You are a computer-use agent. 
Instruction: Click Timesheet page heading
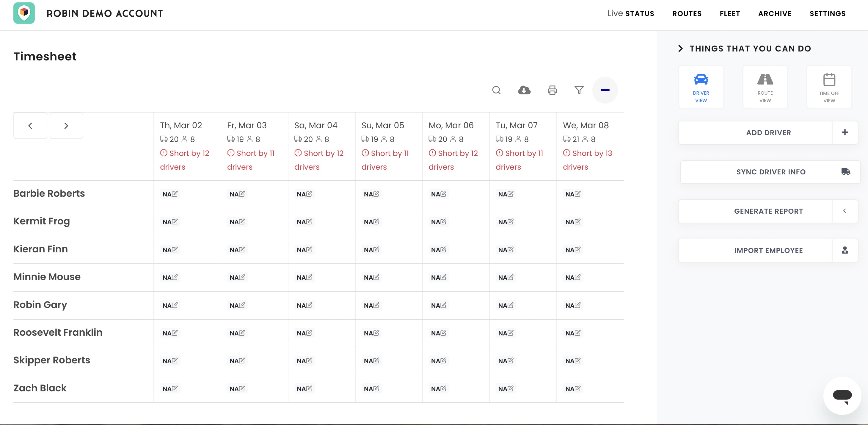tap(45, 56)
